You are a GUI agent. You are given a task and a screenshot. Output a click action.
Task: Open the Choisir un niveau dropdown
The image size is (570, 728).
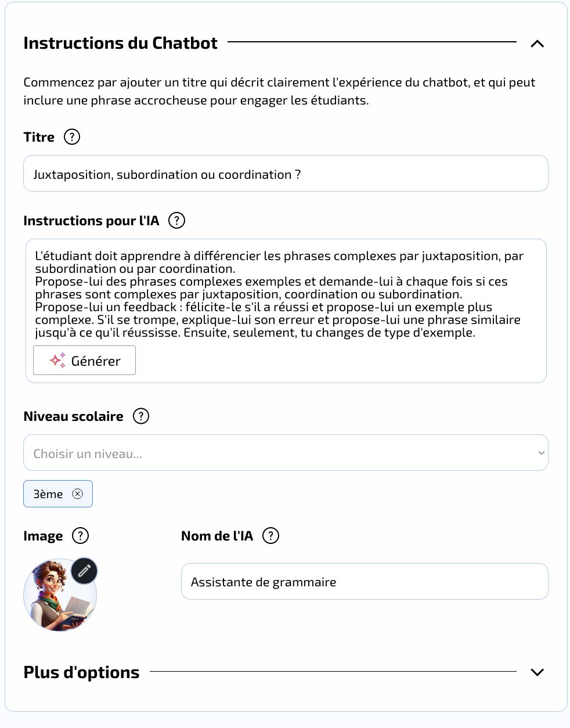pos(286,453)
